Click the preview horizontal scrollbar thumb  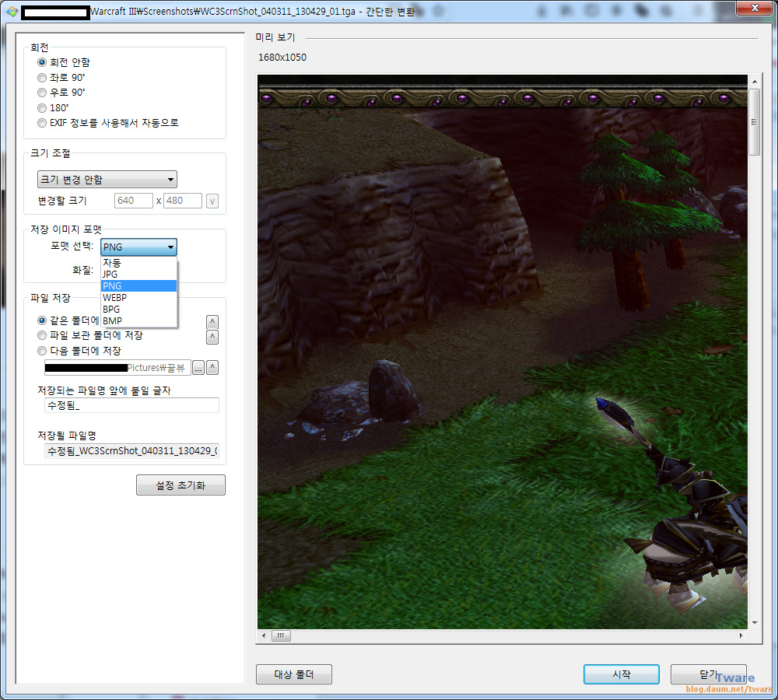281,635
